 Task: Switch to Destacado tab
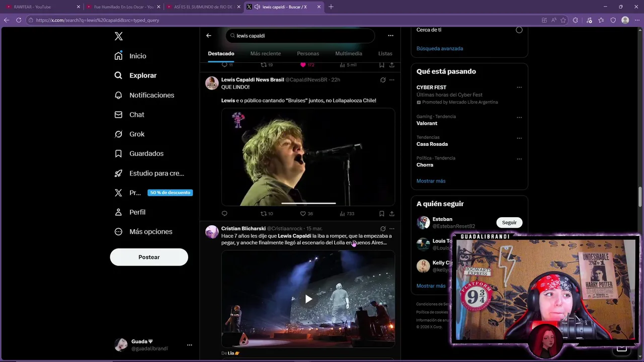pos(221,53)
